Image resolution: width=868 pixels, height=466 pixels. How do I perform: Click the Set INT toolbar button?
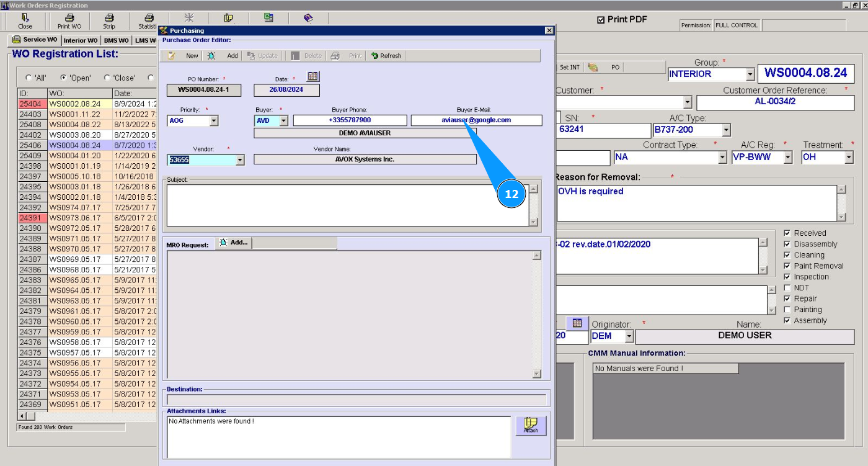coord(569,67)
